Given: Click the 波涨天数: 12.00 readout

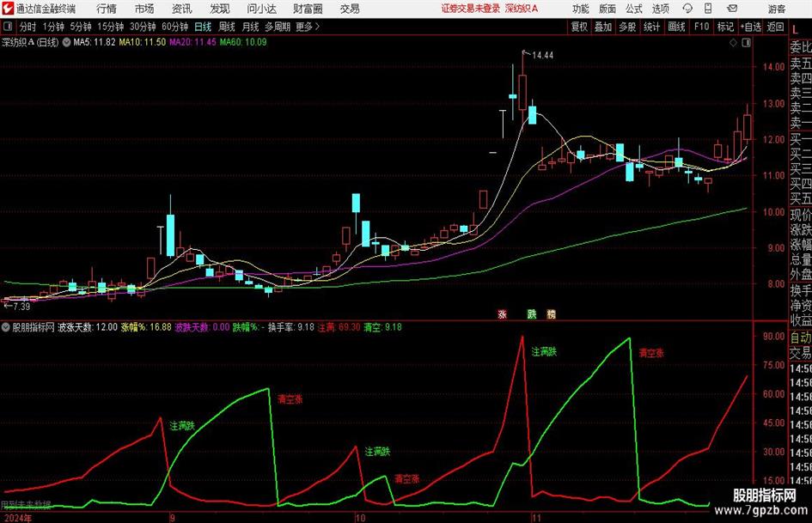Looking at the screenshot, I should pyautogui.click(x=87, y=327).
